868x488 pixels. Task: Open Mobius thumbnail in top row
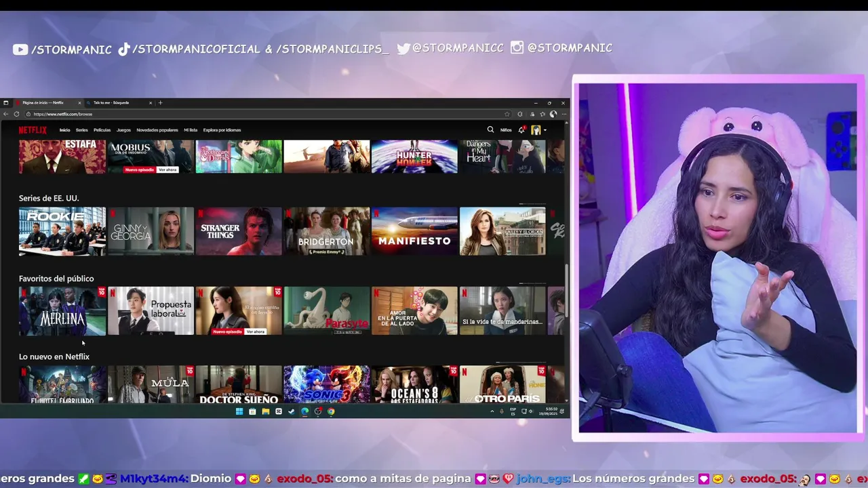coord(151,157)
